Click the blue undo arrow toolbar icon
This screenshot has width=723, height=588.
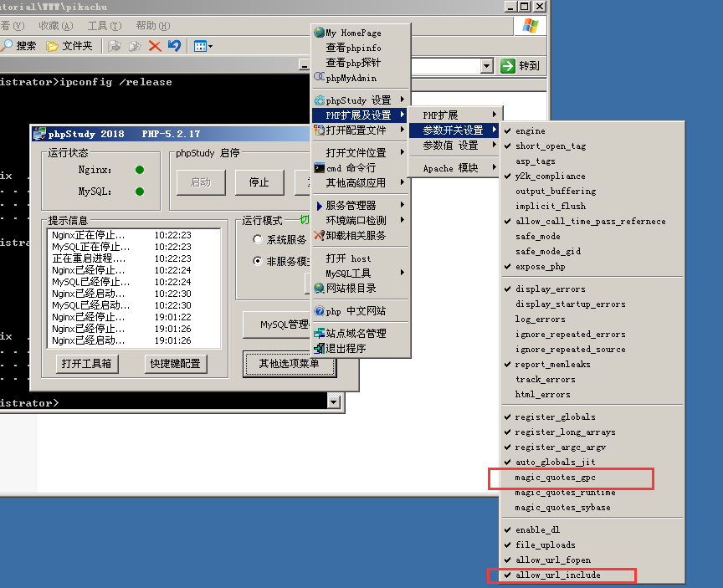click(174, 46)
